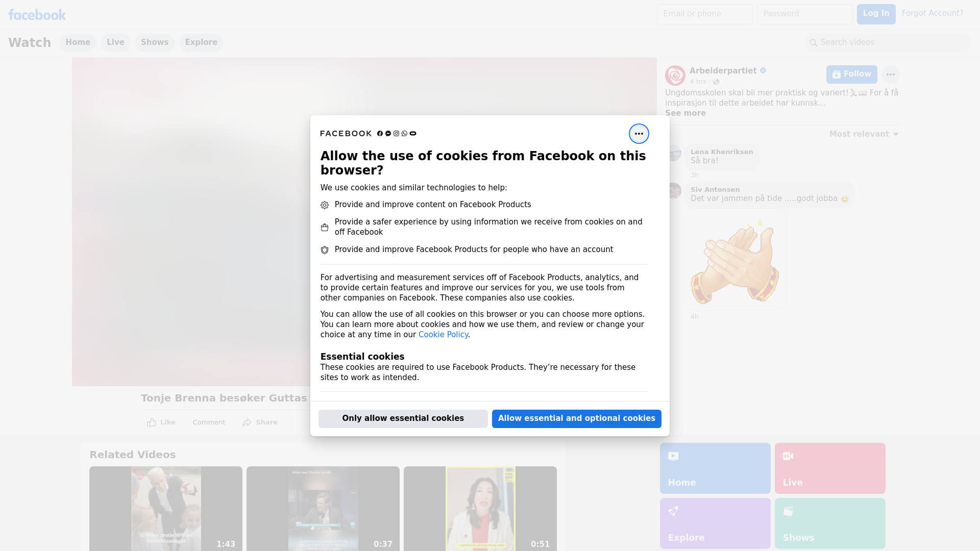
Task: Open the clapping hands sticker
Action: tap(735, 260)
